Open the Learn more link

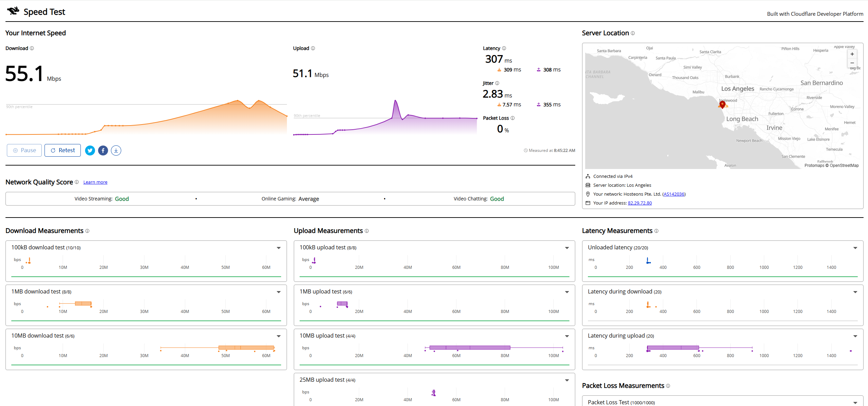(95, 182)
